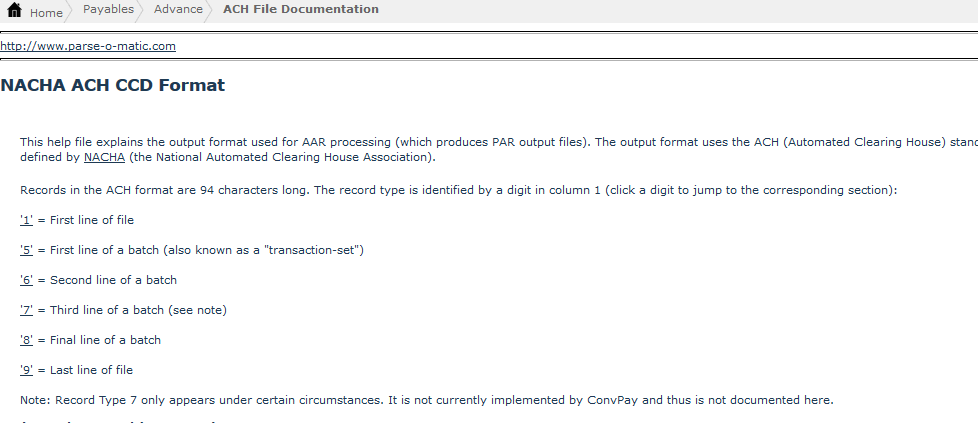Click the house icon in the breadcrumb
Screen dimensions: 978x423
click(x=15, y=11)
